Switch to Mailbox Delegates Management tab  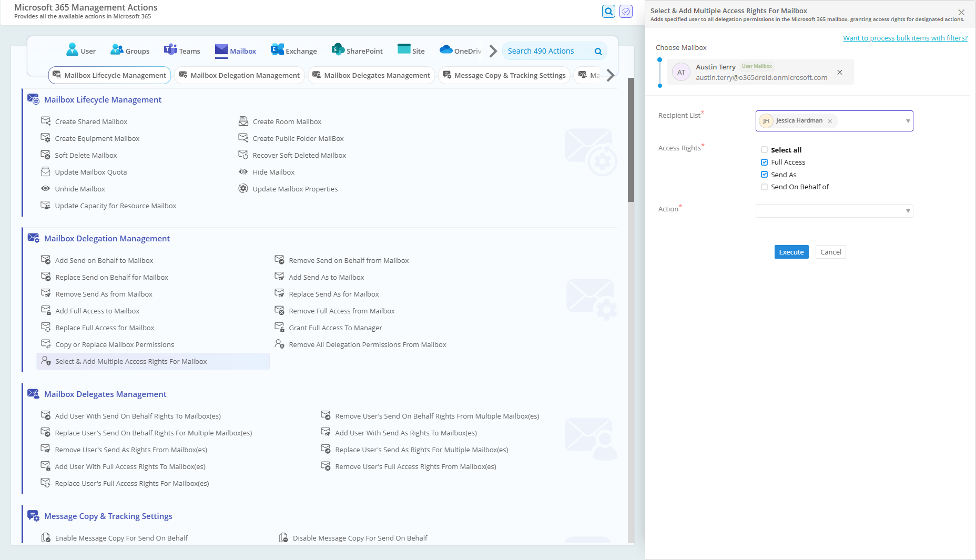pyautogui.click(x=371, y=75)
